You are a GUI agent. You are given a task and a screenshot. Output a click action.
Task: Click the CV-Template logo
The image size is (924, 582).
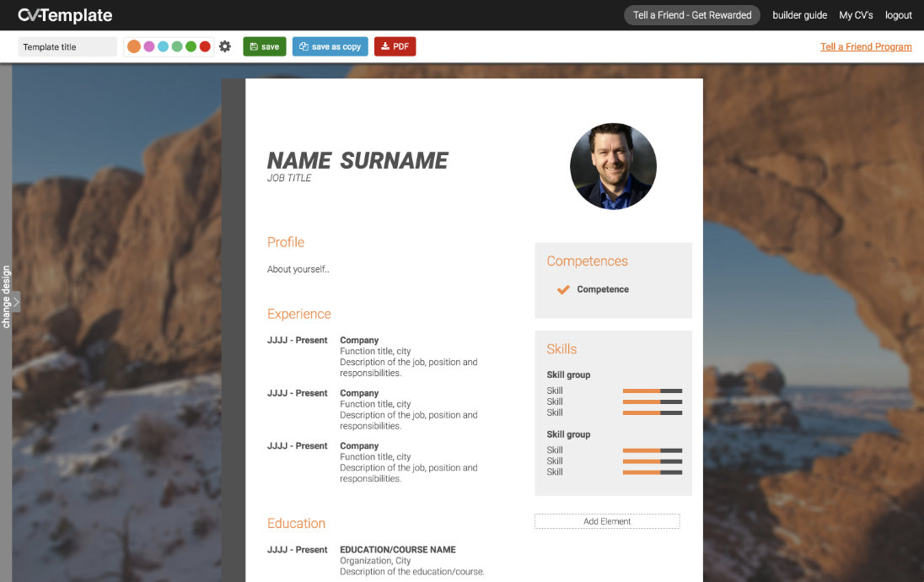tap(65, 15)
